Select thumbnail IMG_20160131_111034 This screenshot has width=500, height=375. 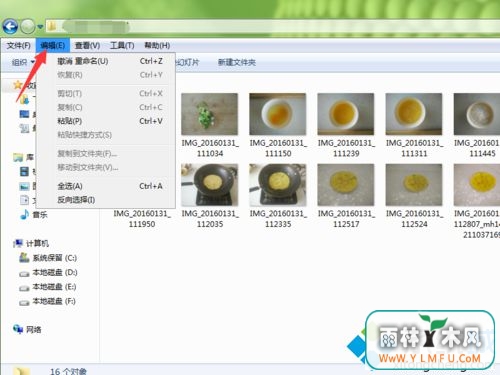click(x=210, y=114)
